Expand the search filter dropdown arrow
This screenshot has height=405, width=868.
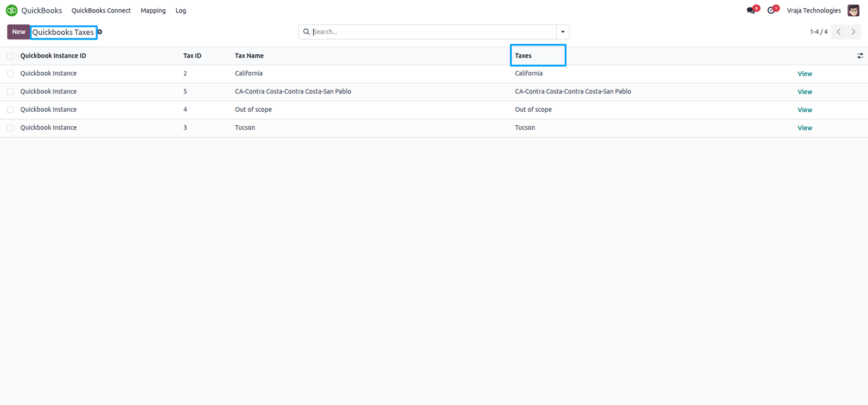[563, 32]
